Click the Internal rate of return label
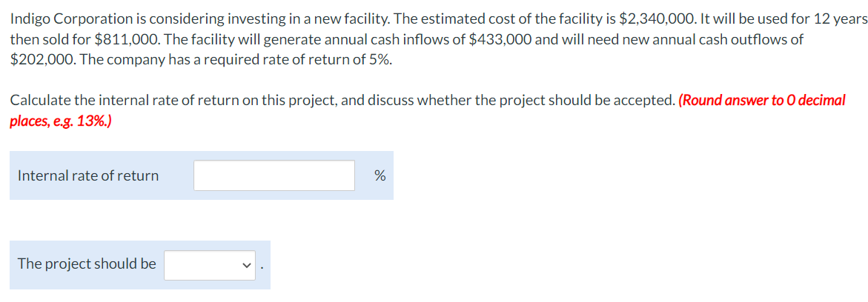Viewport: 868px width, 302px height. tap(88, 175)
